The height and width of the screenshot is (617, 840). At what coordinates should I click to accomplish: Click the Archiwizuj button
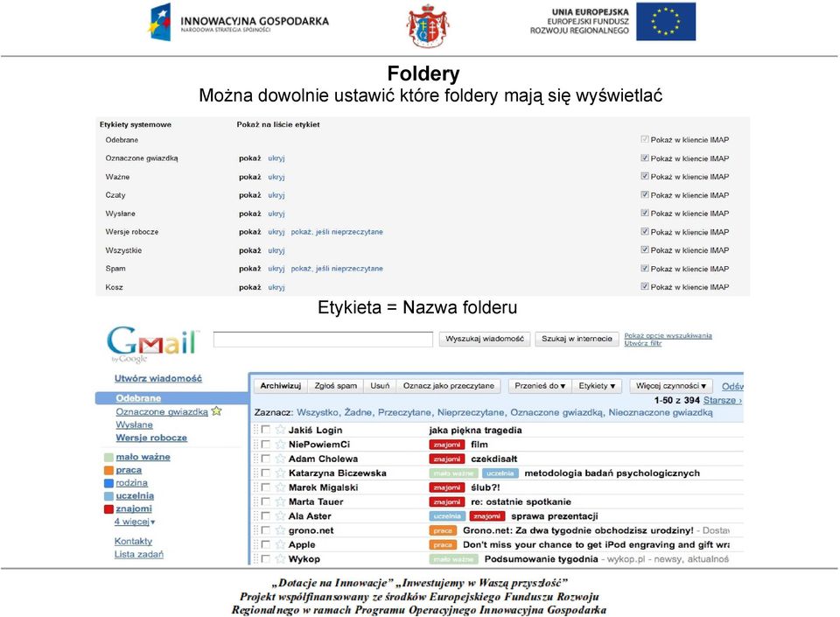pos(281,386)
